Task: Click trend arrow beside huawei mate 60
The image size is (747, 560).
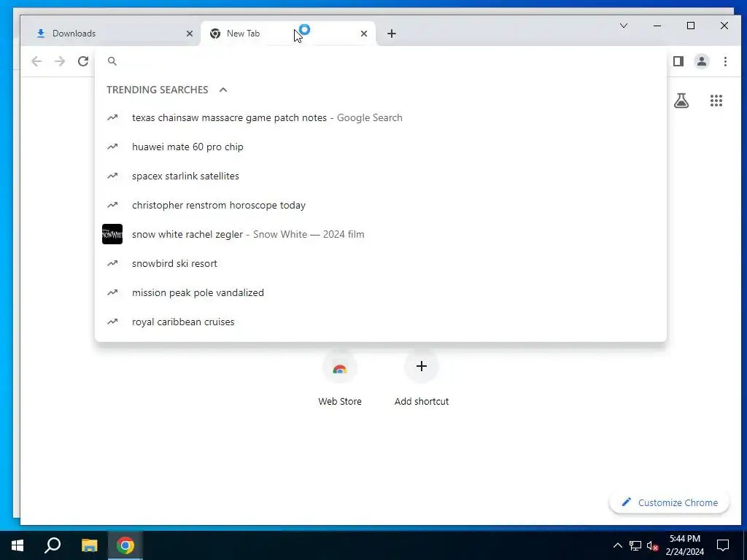Action: point(112,147)
